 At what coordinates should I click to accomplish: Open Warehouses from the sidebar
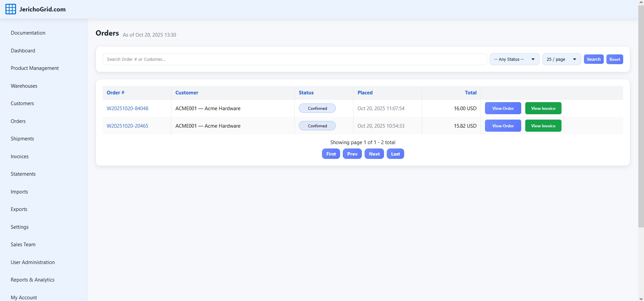[24, 86]
